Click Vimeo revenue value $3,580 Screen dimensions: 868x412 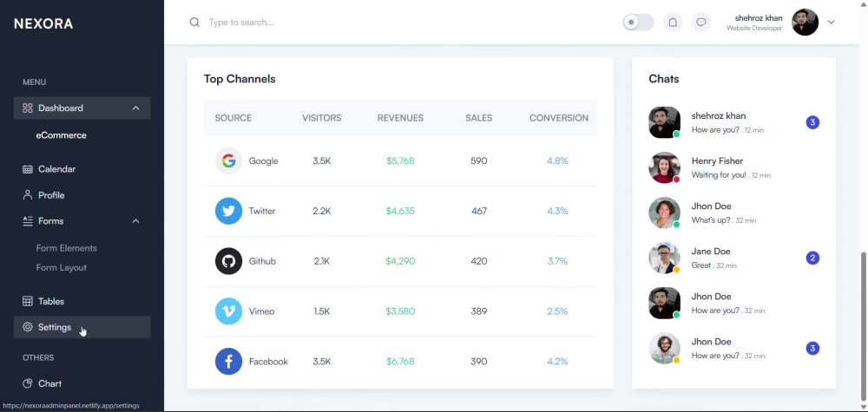400,311
